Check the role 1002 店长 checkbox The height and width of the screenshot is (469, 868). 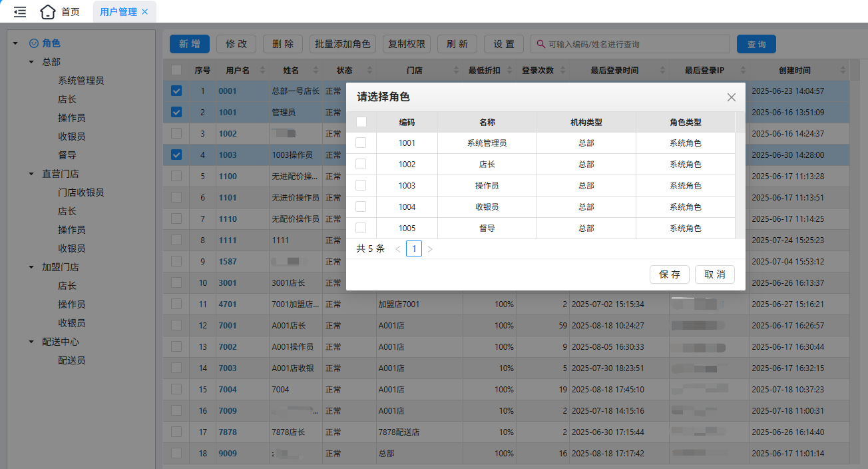[x=361, y=164]
